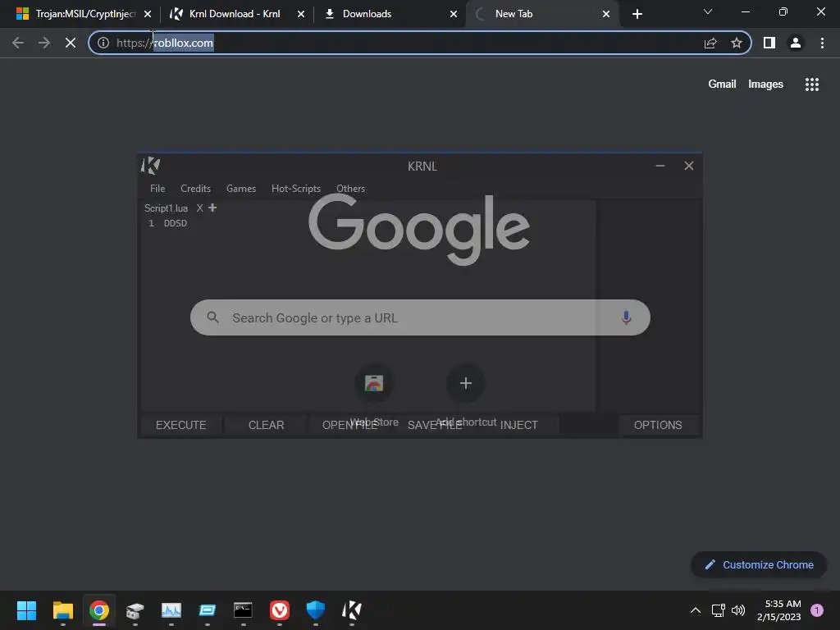
Task: Click the Google search box
Action: [x=420, y=317]
